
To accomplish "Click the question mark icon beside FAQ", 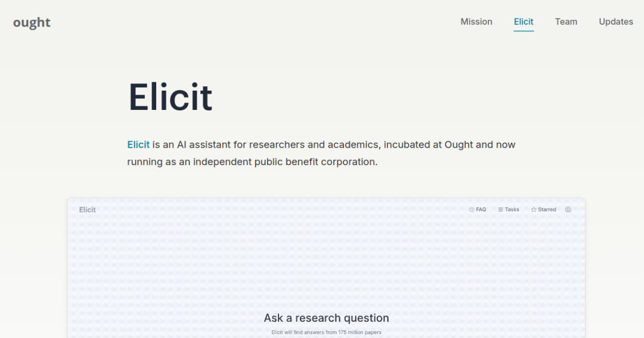I will (471, 210).
